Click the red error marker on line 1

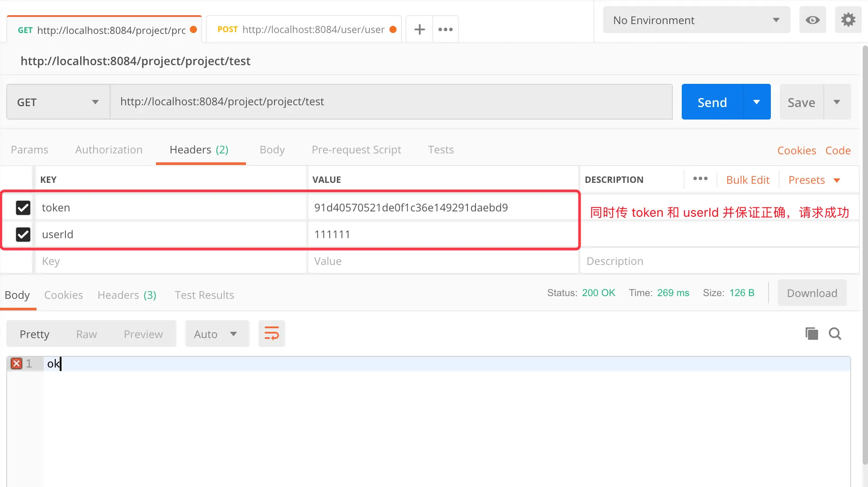click(x=16, y=363)
